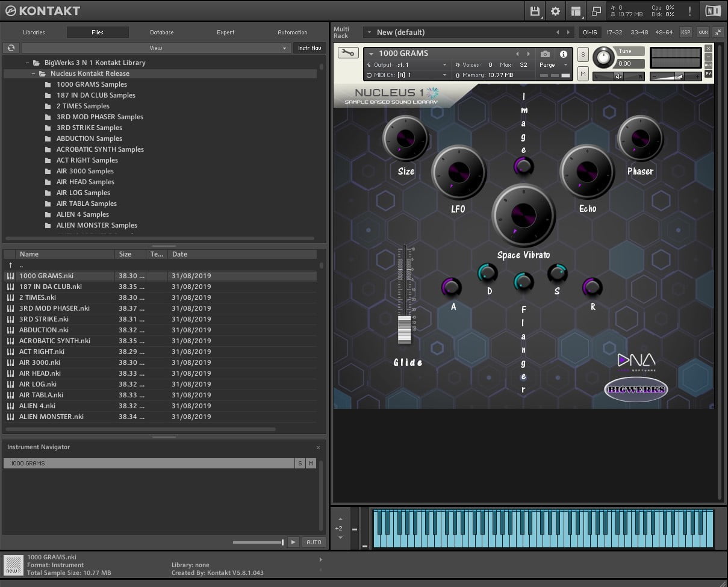Click the up-directory arrow row in file list

click(x=160, y=265)
